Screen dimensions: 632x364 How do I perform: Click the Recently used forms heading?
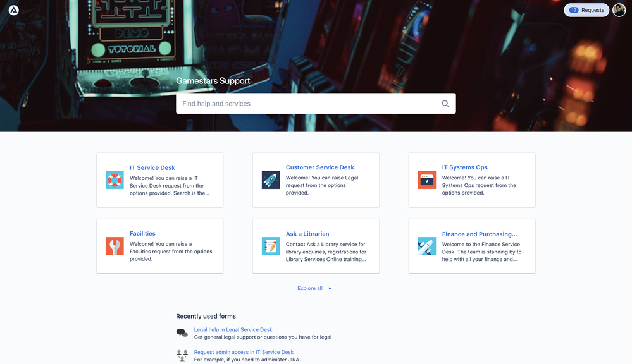click(x=206, y=316)
